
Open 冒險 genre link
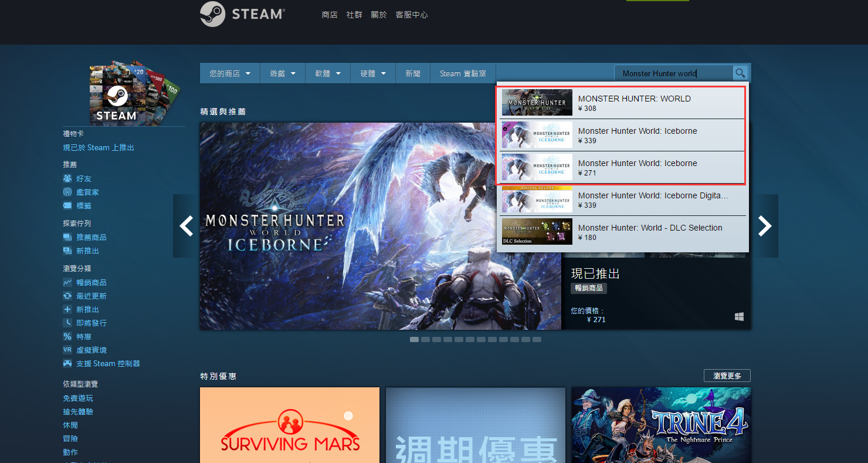pyautogui.click(x=70, y=438)
